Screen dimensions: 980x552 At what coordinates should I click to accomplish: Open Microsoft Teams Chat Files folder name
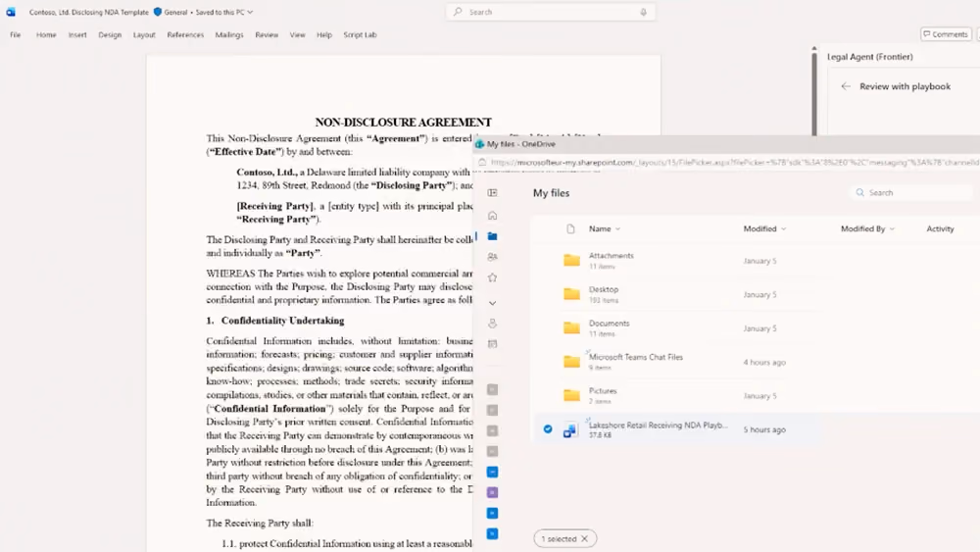pyautogui.click(x=636, y=357)
